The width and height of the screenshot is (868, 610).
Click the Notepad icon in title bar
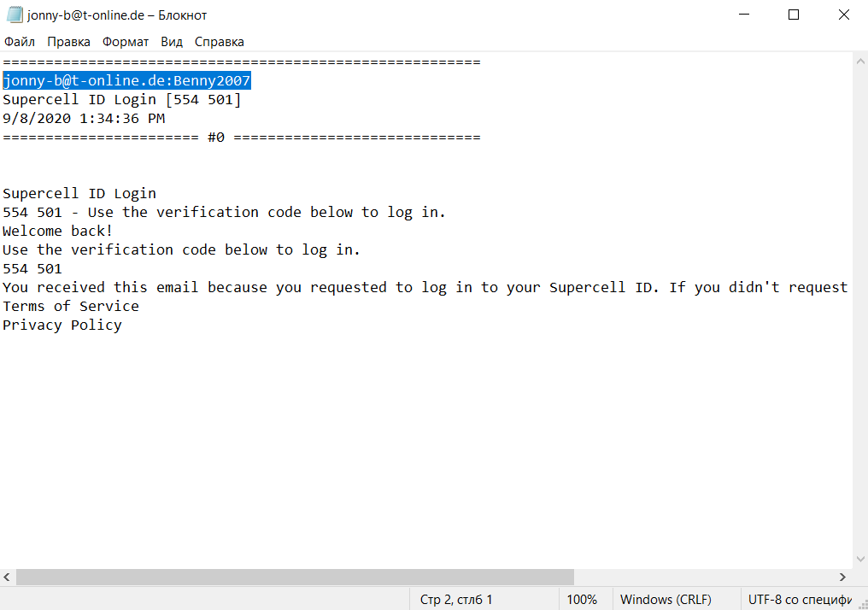[15, 15]
